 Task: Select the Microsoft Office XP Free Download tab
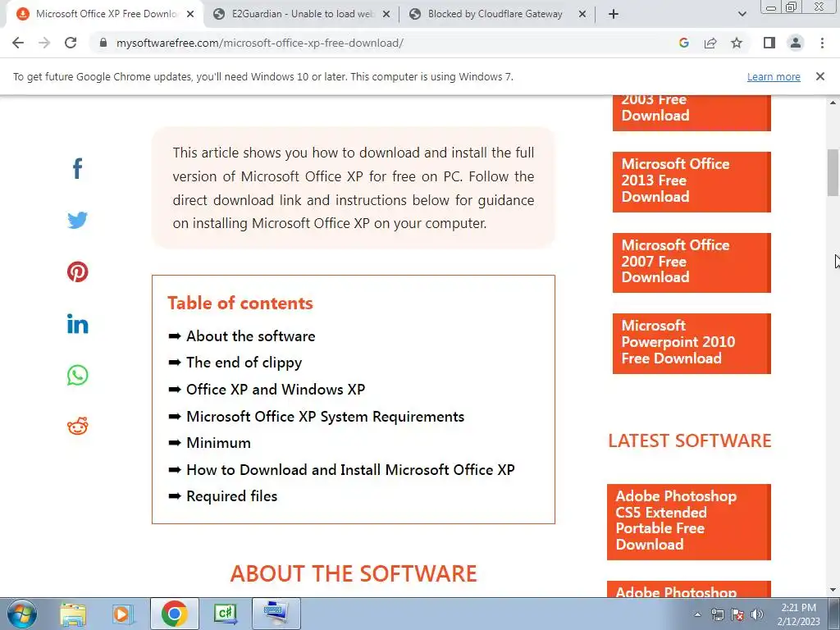(106, 15)
